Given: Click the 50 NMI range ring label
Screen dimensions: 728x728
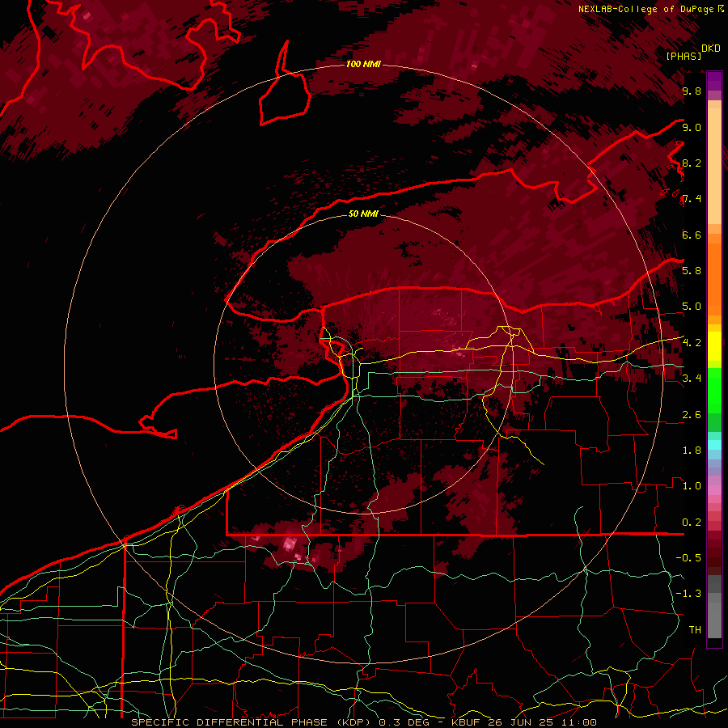Looking at the screenshot, I should tap(363, 214).
